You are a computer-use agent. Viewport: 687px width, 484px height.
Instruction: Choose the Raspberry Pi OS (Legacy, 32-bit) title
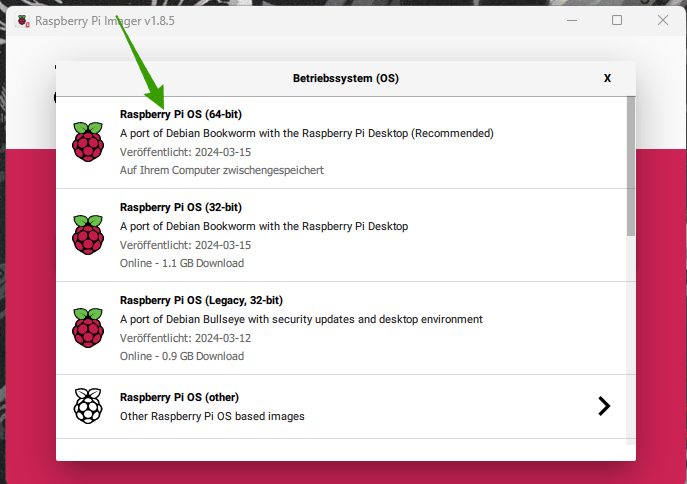202,300
